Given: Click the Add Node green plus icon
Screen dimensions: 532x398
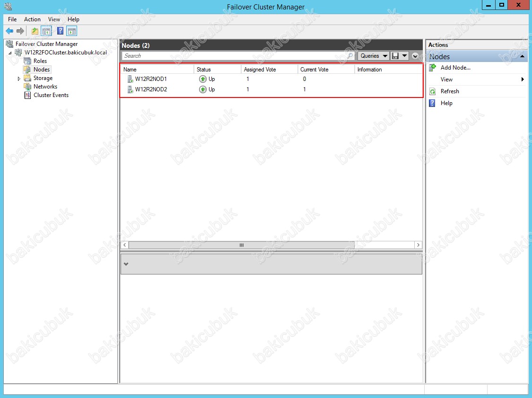Looking at the screenshot, I should [x=433, y=68].
